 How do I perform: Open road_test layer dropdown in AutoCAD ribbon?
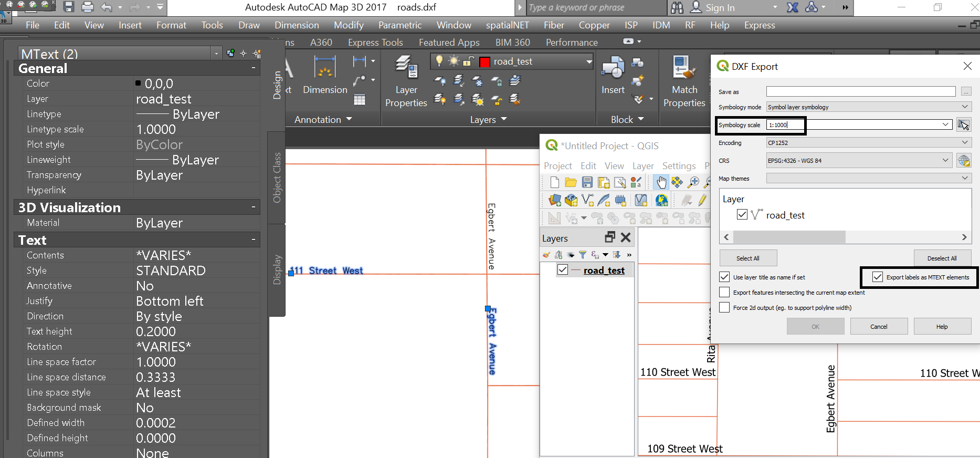tap(589, 61)
